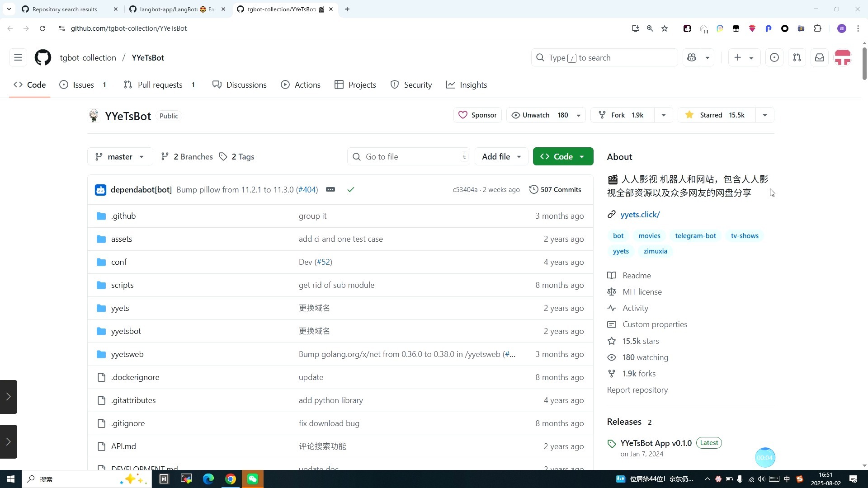The width and height of the screenshot is (868, 488).
Task: Open the API.md file
Action: point(123,446)
